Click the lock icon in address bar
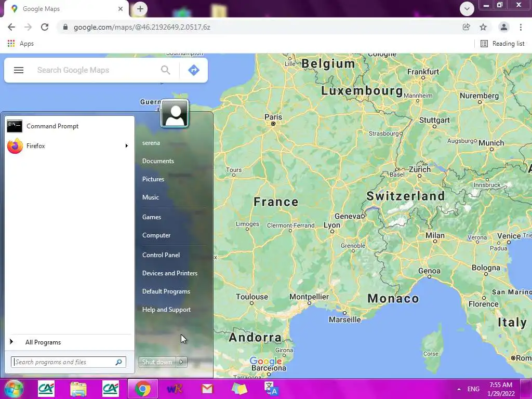Viewport: 532px width, 399px height. [65, 27]
